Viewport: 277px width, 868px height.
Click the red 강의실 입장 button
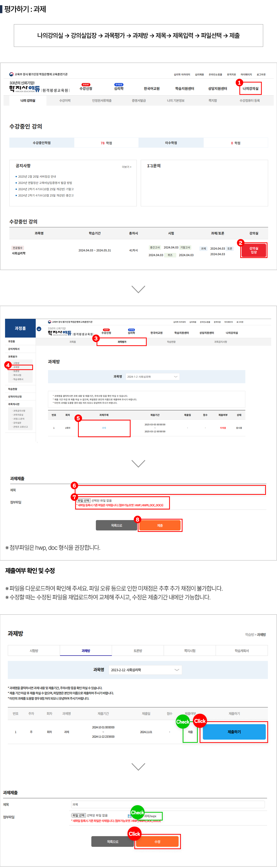(x=253, y=250)
